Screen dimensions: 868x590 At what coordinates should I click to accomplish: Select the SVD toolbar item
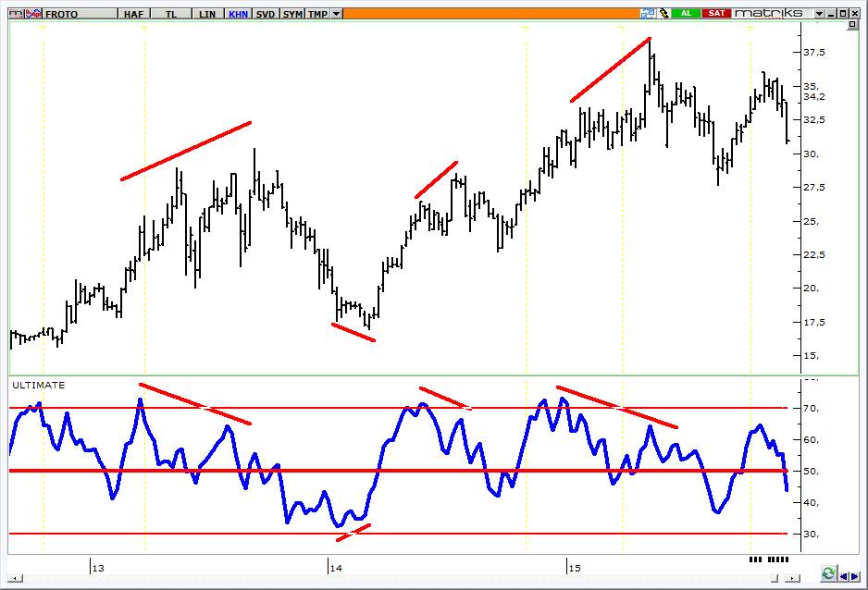click(266, 14)
